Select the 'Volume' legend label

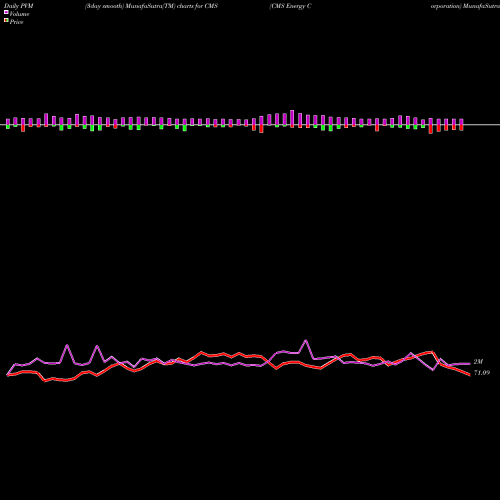pyautogui.click(x=19, y=14)
